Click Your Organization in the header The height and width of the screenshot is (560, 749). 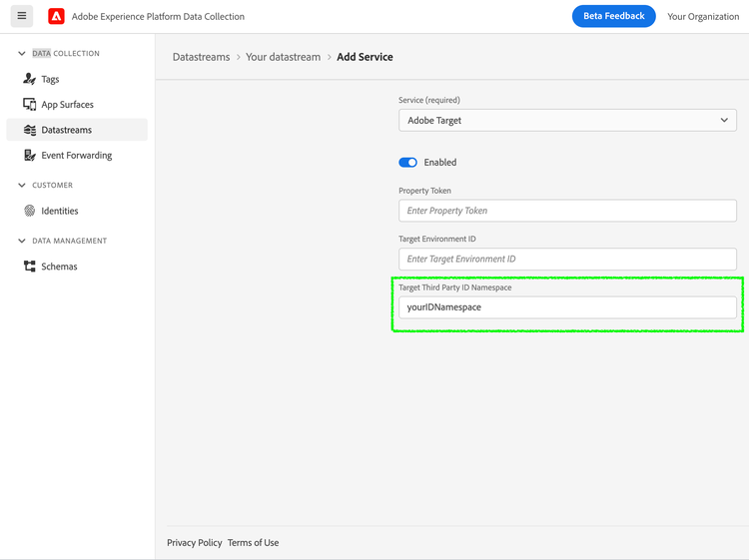tap(703, 16)
